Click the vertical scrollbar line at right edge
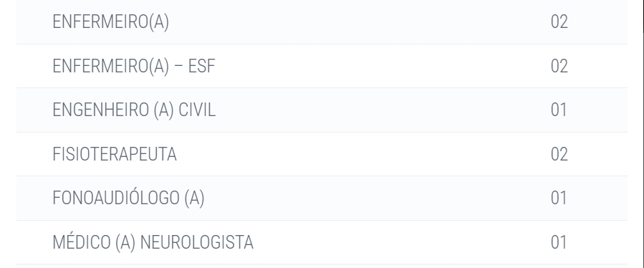 pyautogui.click(x=642, y=134)
